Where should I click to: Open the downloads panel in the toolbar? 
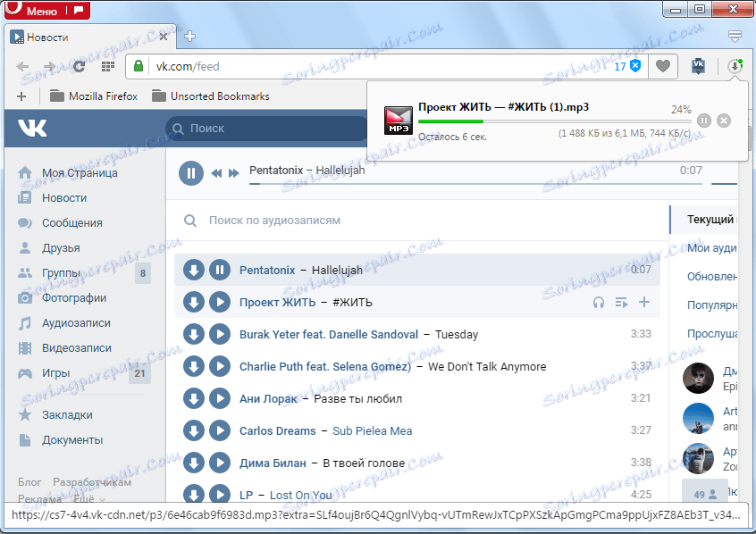735,66
